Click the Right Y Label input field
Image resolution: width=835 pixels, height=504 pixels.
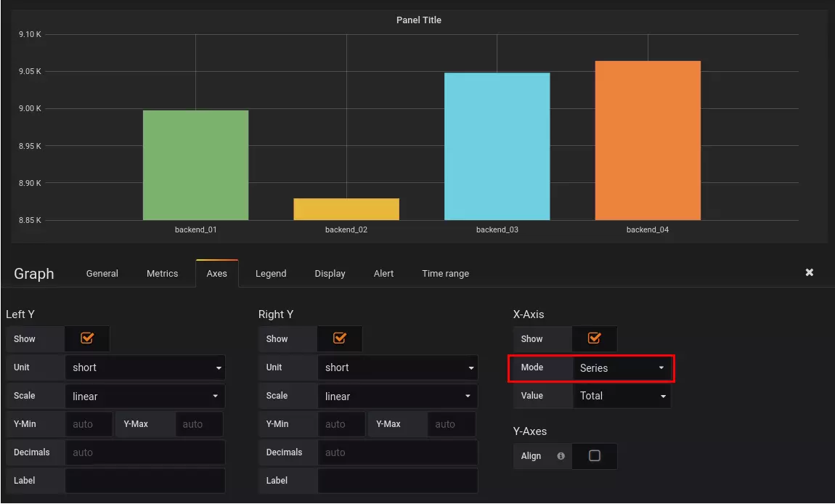(x=398, y=480)
